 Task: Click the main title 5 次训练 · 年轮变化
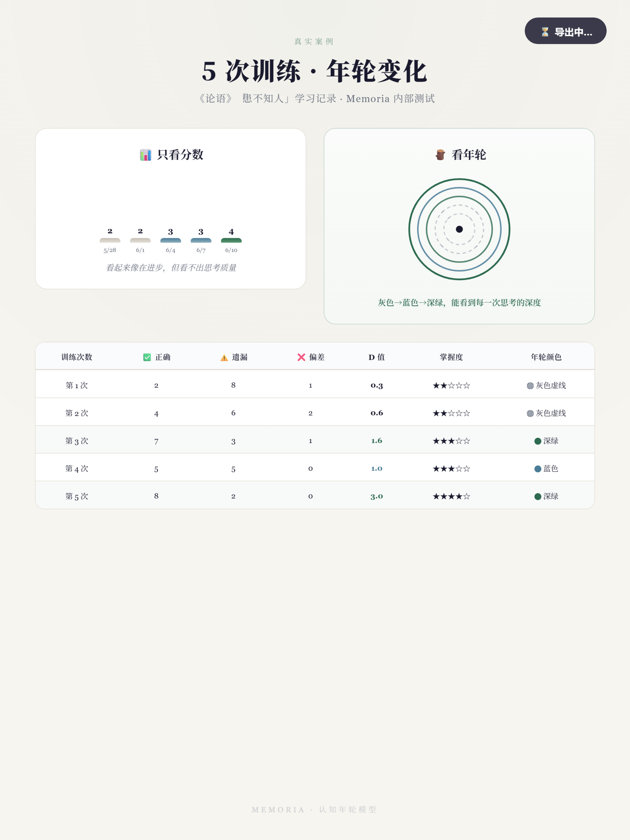pos(315,72)
